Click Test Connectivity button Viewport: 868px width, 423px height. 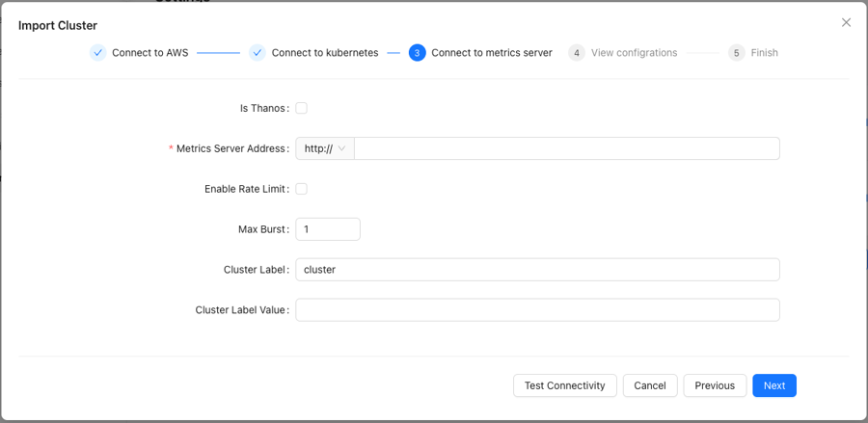pyautogui.click(x=564, y=385)
